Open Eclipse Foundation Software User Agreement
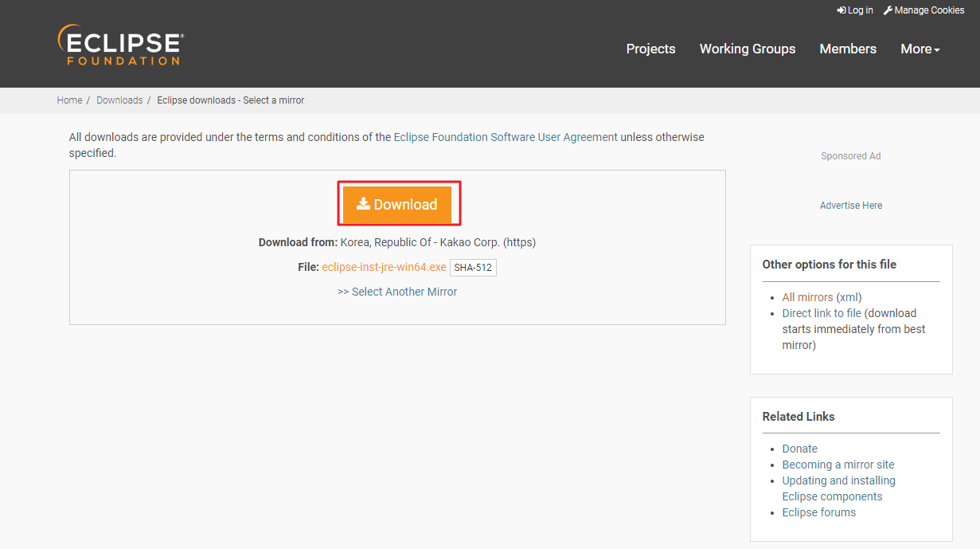The image size is (980, 549). pyautogui.click(x=506, y=137)
